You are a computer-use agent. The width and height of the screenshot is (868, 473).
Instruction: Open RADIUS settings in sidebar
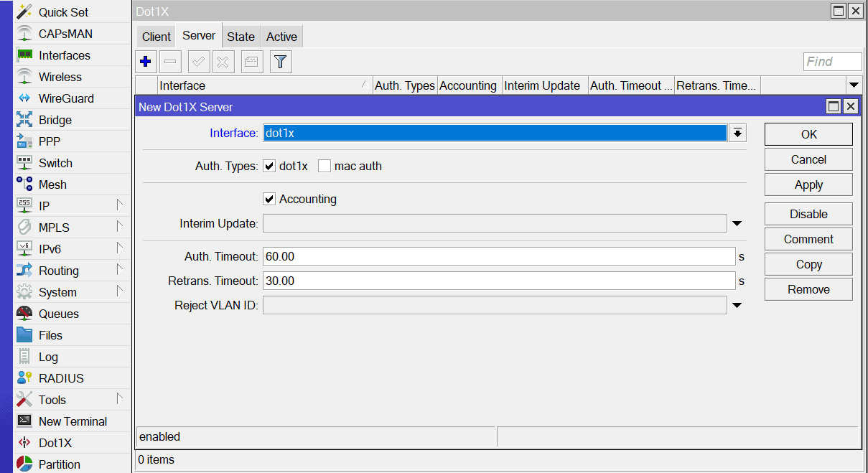(61, 378)
